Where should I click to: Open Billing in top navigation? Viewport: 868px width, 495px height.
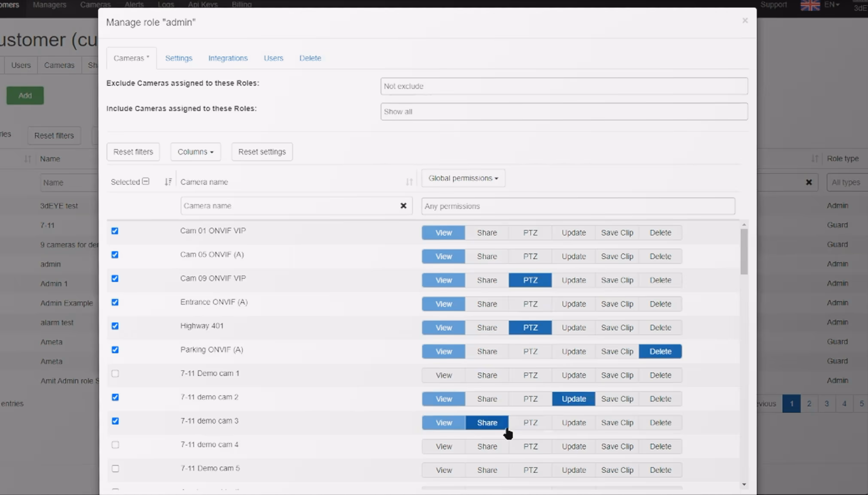242,5
